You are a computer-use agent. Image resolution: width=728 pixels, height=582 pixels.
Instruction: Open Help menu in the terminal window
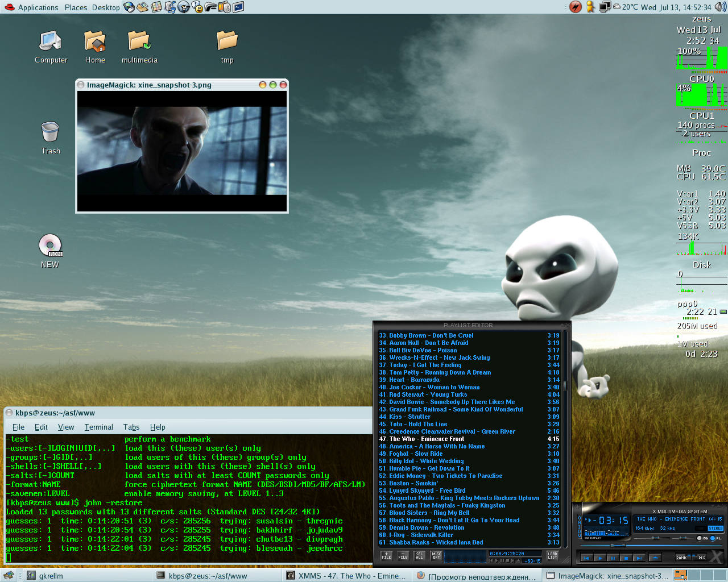coord(158,427)
